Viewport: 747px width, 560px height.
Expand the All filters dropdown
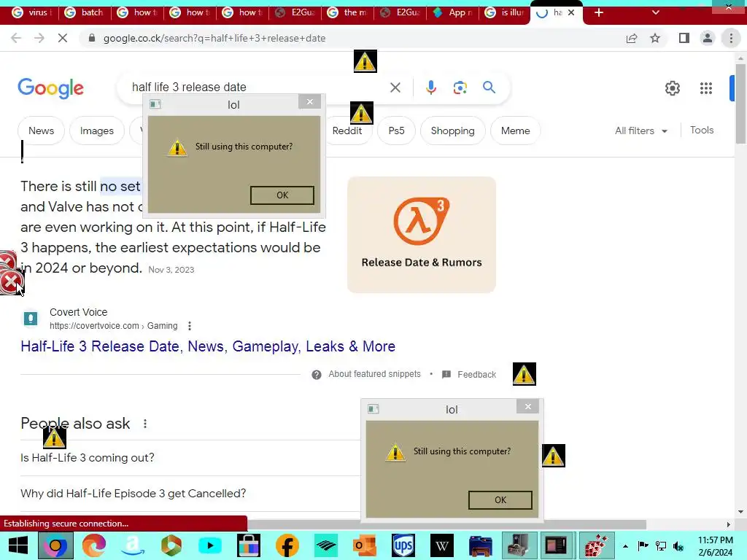click(640, 131)
